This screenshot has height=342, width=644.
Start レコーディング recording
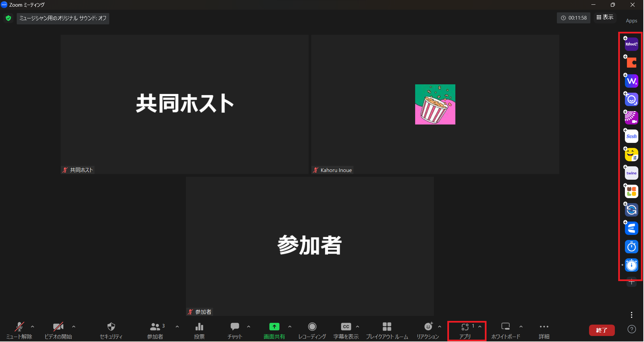pyautogui.click(x=312, y=330)
